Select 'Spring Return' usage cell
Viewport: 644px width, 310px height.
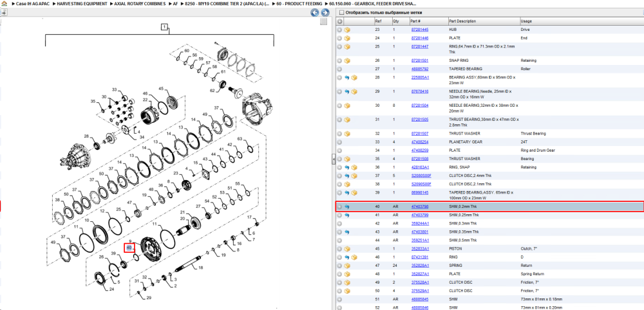tap(533, 274)
